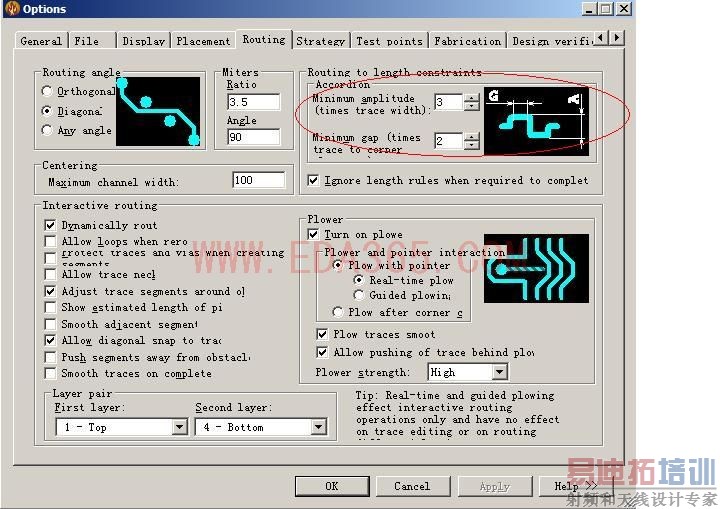
Task: Toggle Adjust trace segments around obstacles
Action: [x=50, y=291]
